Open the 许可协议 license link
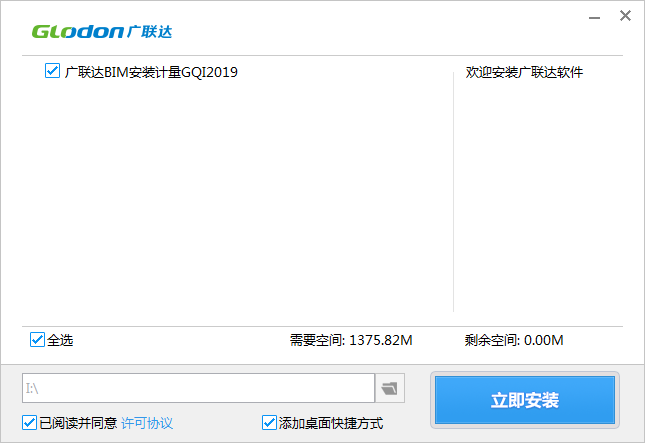 pyautogui.click(x=147, y=423)
